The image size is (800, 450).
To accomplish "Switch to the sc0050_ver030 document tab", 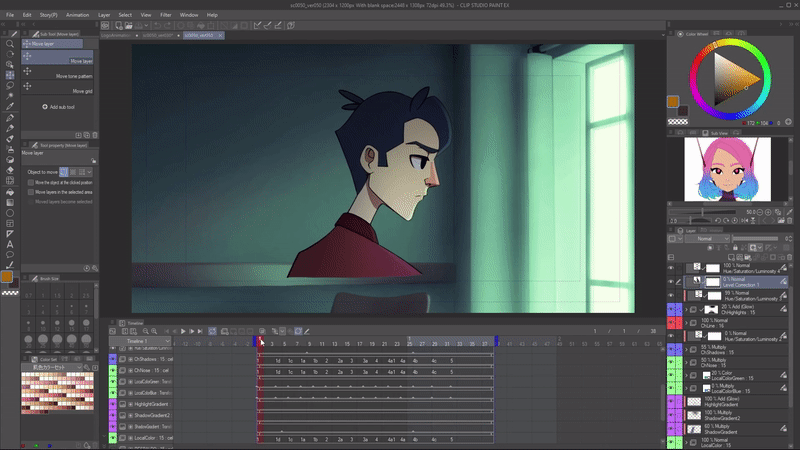I will point(158,35).
